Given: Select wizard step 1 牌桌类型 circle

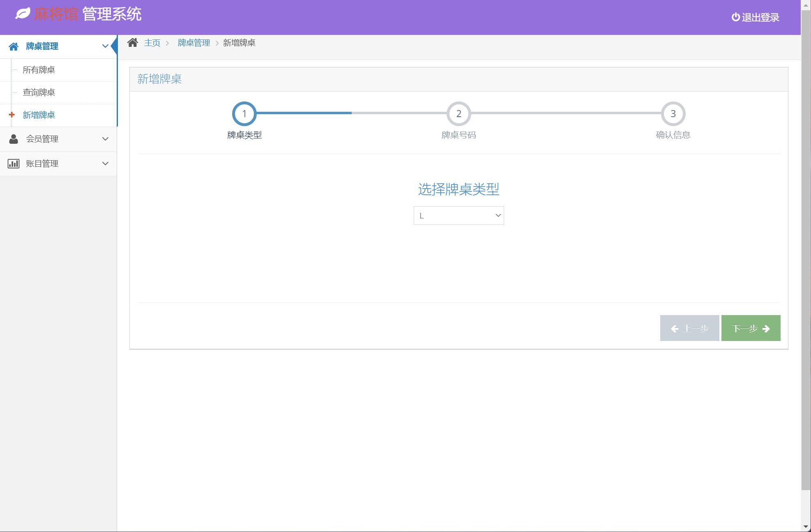Looking at the screenshot, I should point(245,114).
